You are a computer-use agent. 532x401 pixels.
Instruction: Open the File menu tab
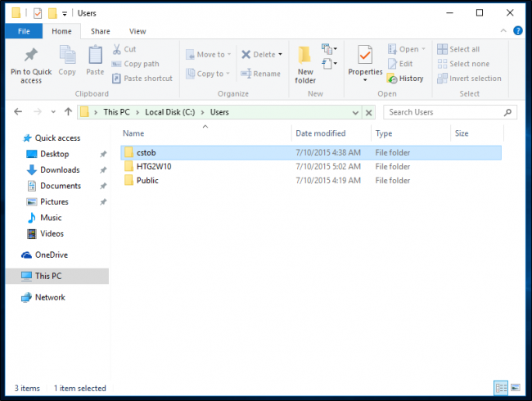pyautogui.click(x=24, y=31)
